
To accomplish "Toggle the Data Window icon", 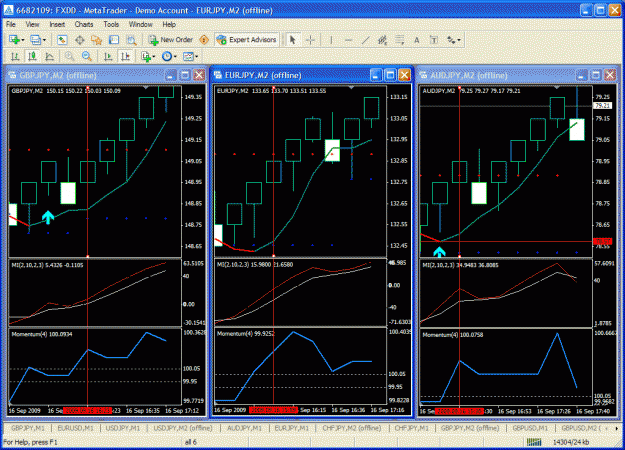I will [x=80, y=40].
